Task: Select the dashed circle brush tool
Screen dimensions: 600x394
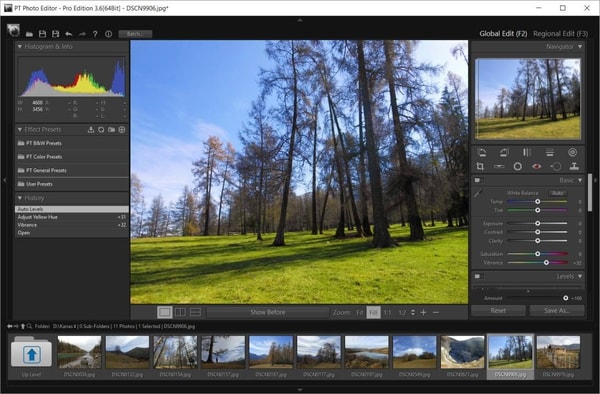Action: [x=556, y=166]
